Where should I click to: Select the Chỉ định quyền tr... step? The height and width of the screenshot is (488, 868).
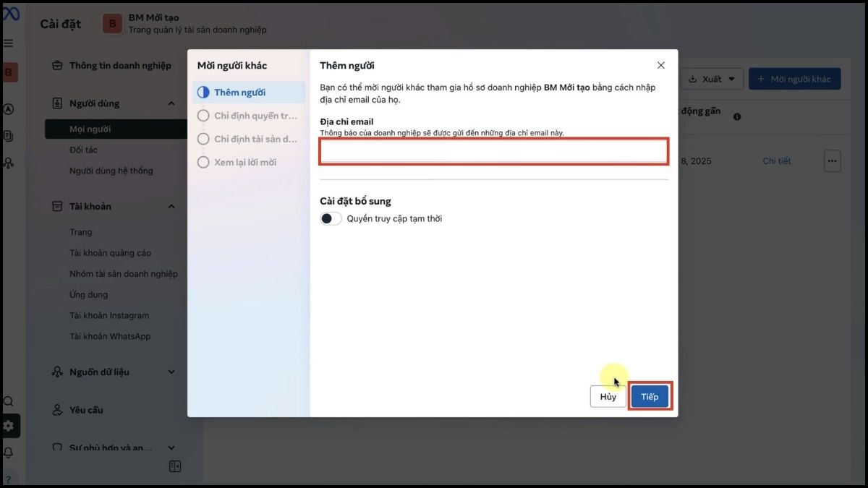[250, 116]
